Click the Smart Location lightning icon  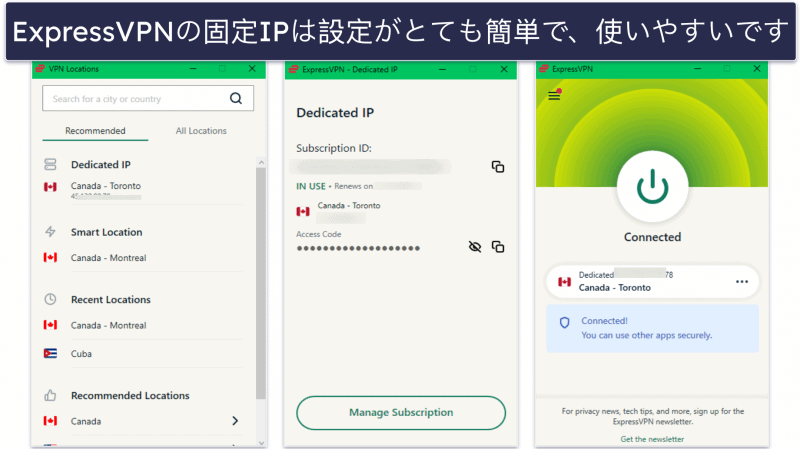pos(50,232)
